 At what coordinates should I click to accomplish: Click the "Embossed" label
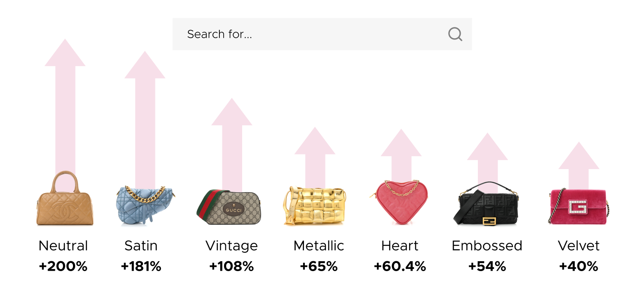click(487, 246)
